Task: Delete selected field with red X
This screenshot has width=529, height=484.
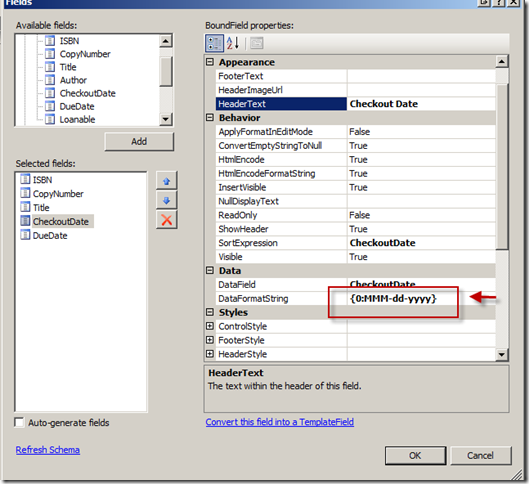Action: pyautogui.click(x=166, y=220)
